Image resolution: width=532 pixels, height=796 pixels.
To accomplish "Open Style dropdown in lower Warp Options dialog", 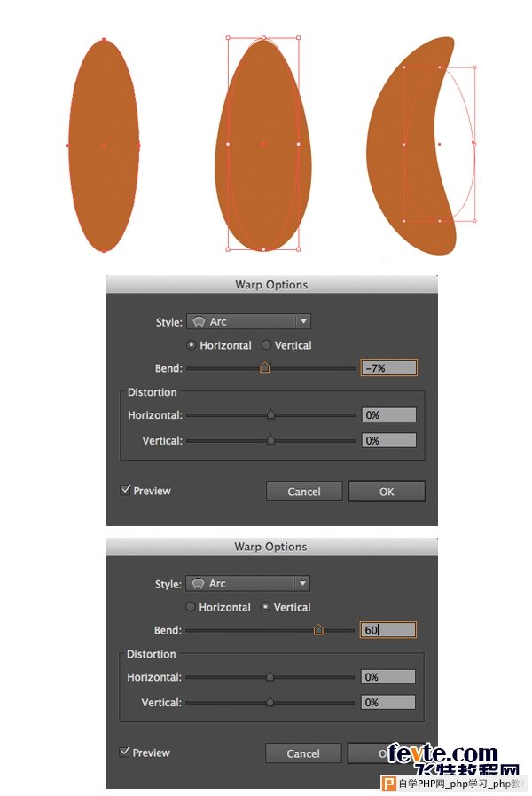I will tap(247, 583).
